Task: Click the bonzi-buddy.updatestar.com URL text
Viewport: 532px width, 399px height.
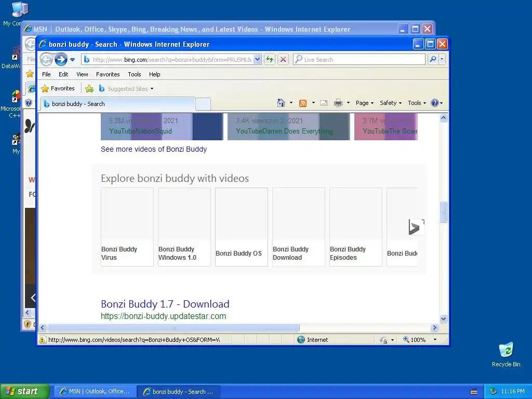Action: coord(163,316)
